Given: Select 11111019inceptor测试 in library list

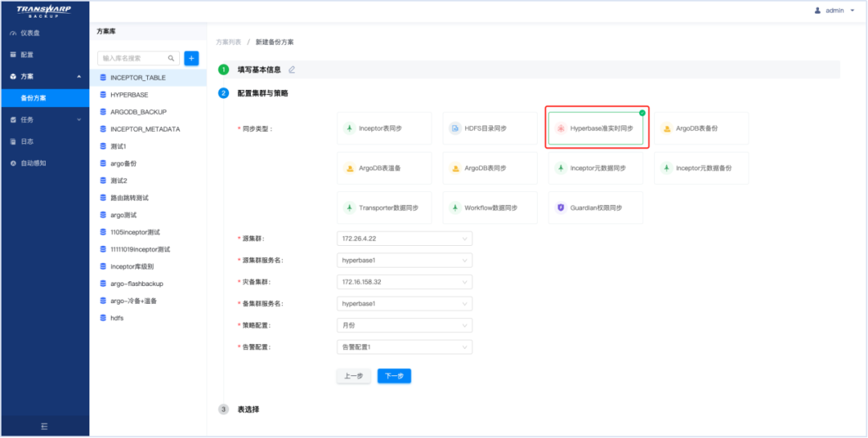Looking at the screenshot, I should pos(148,249).
